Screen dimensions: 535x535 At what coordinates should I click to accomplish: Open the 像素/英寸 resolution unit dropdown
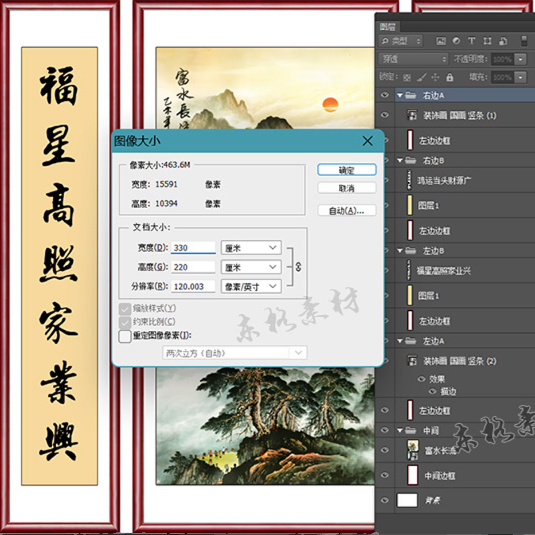click(x=251, y=286)
